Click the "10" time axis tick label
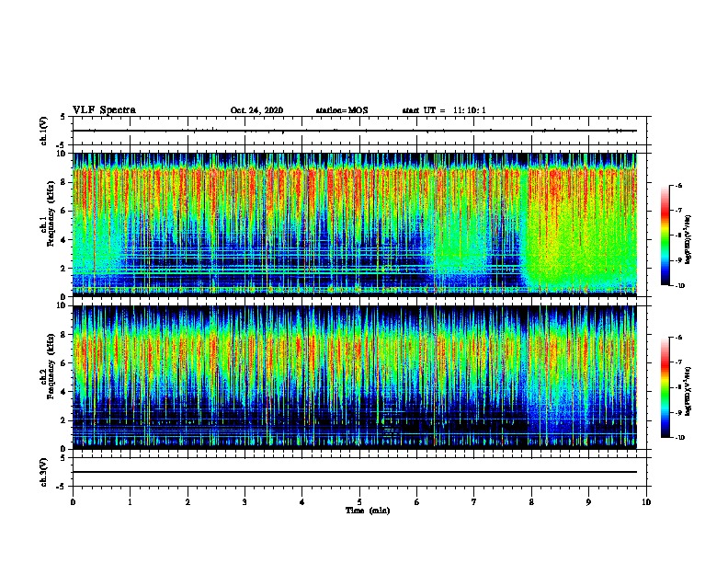 coord(646,502)
